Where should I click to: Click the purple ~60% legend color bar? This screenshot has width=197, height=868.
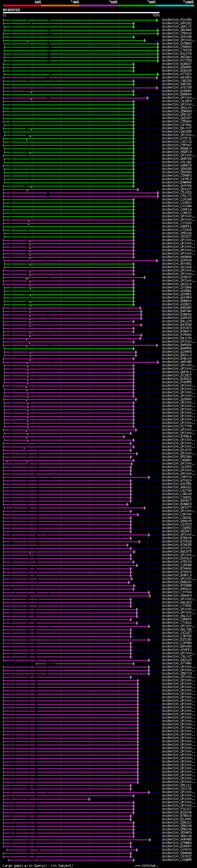[x=99, y=6]
